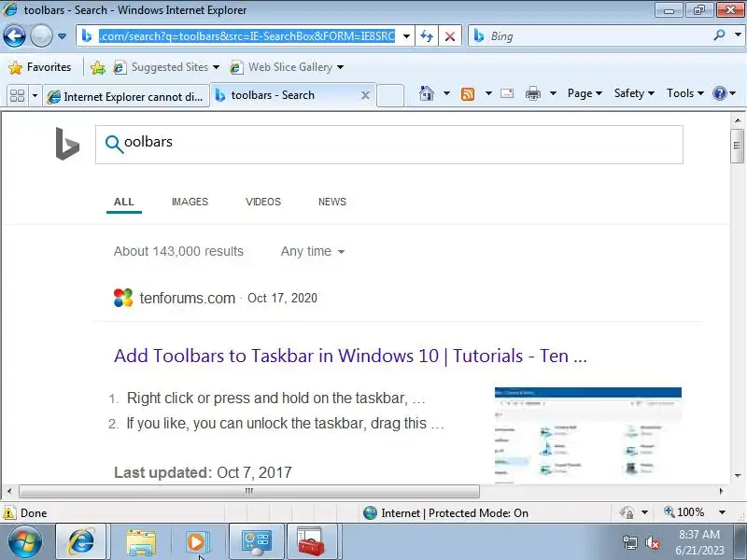
Task: Open the Windows Start menu
Action: coord(24,542)
